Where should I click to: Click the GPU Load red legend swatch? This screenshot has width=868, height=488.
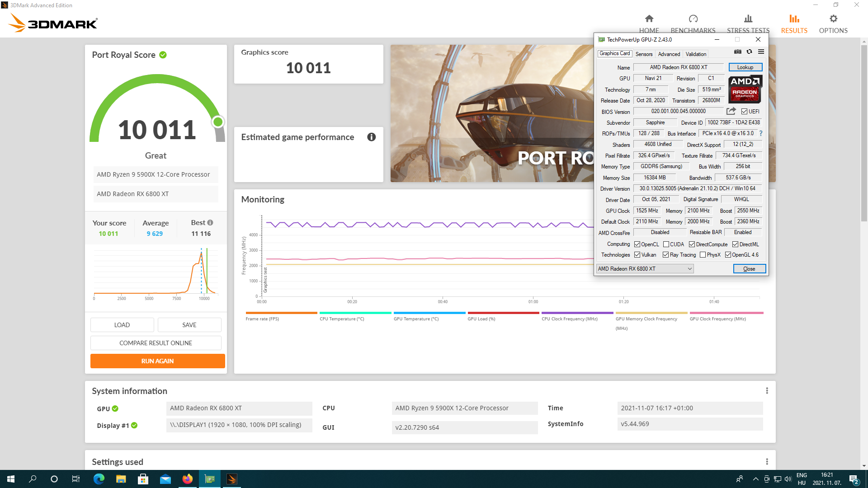[x=503, y=313]
